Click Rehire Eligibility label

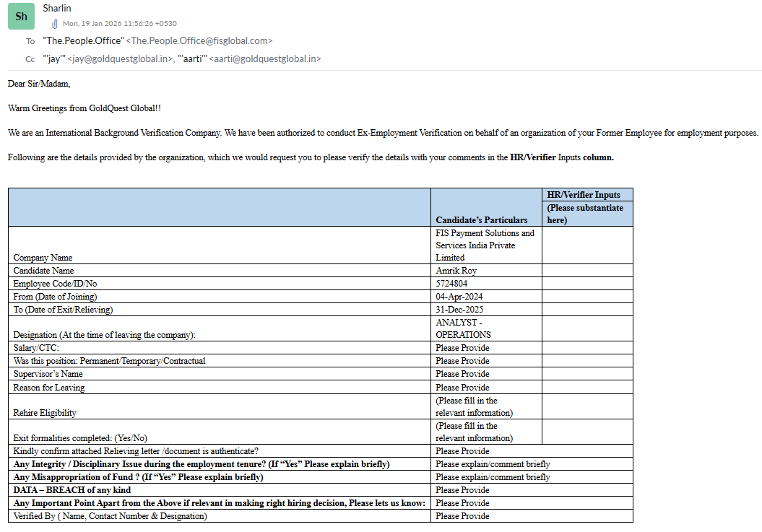coord(45,413)
